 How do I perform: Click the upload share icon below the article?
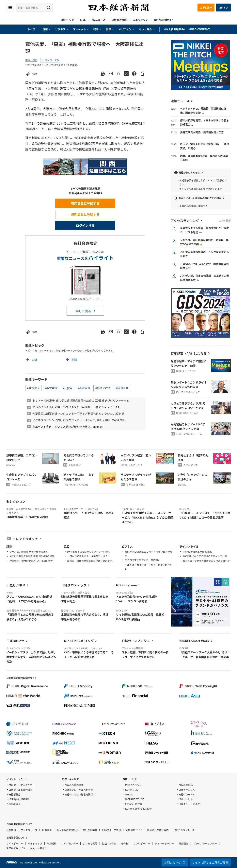142,332
